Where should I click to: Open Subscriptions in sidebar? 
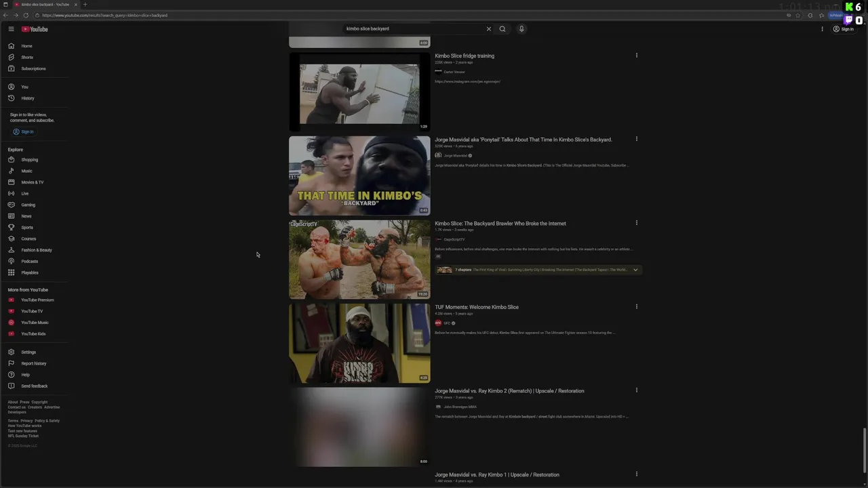point(34,68)
